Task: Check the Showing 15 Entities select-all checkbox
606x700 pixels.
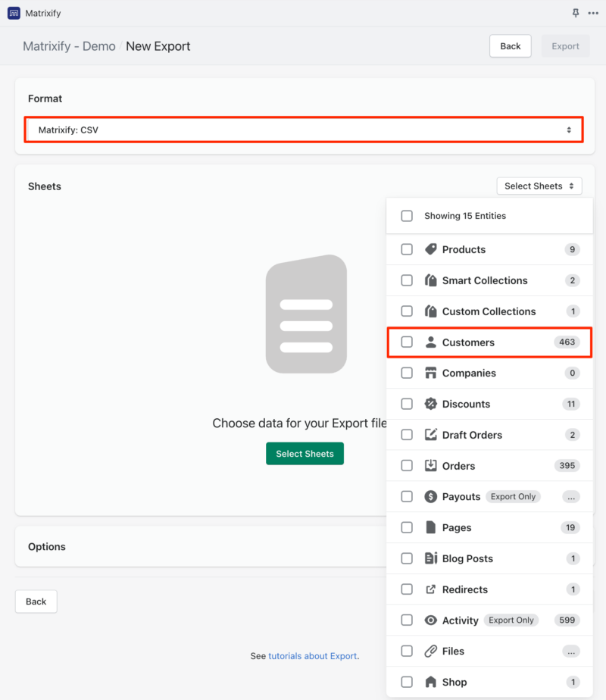Action: coord(407,216)
